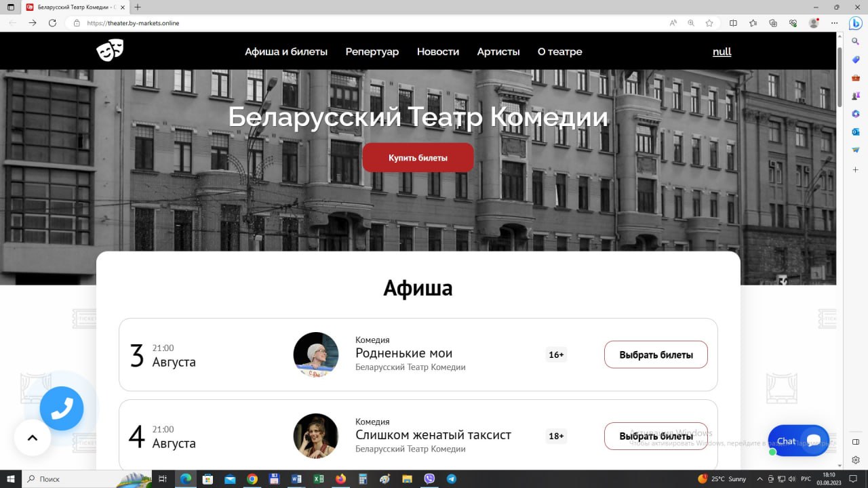The height and width of the screenshot is (488, 868).
Task: Show hidden system tray icons
Action: [x=760, y=479]
